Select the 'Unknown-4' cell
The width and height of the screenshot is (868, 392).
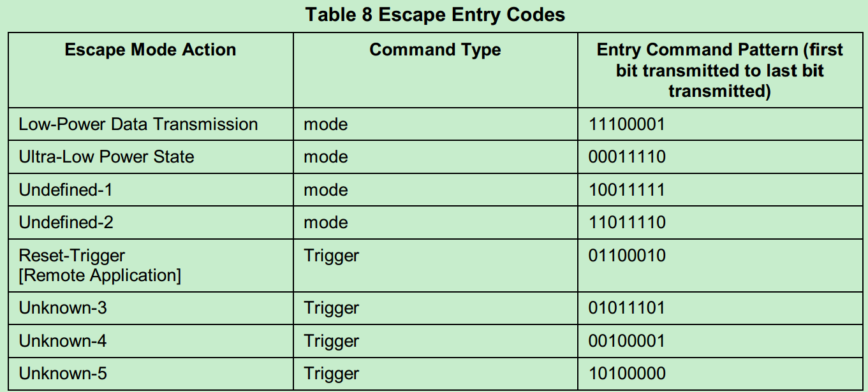63,341
